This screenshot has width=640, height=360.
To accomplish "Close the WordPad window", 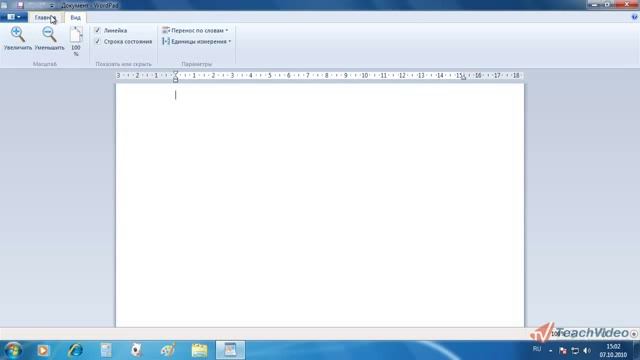I will pyautogui.click(x=628, y=4).
